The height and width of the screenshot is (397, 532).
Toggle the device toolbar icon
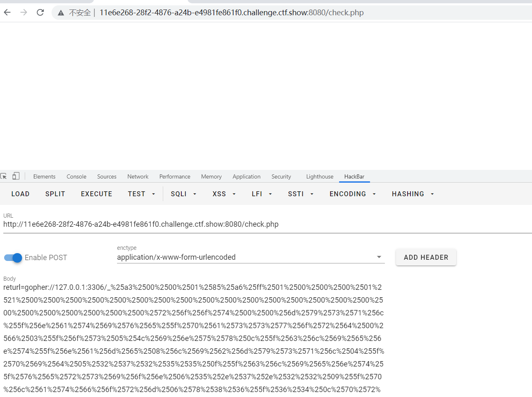click(x=16, y=176)
